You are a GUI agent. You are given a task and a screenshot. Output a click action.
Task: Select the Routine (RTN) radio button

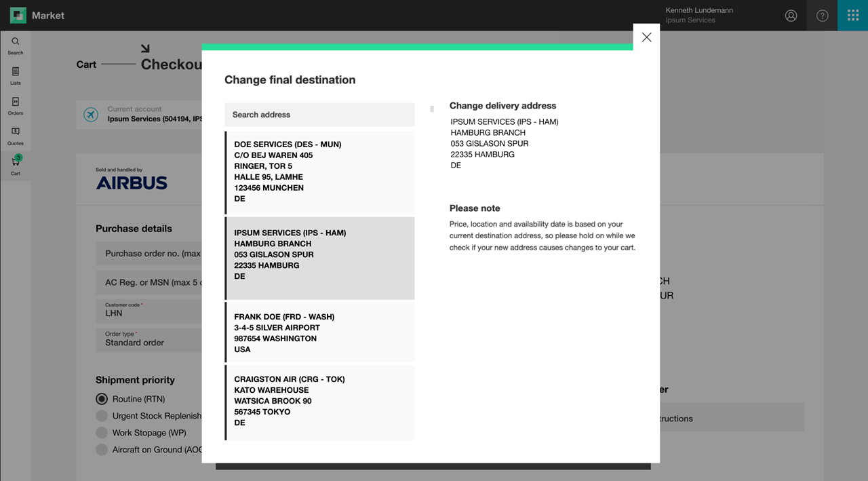102,399
